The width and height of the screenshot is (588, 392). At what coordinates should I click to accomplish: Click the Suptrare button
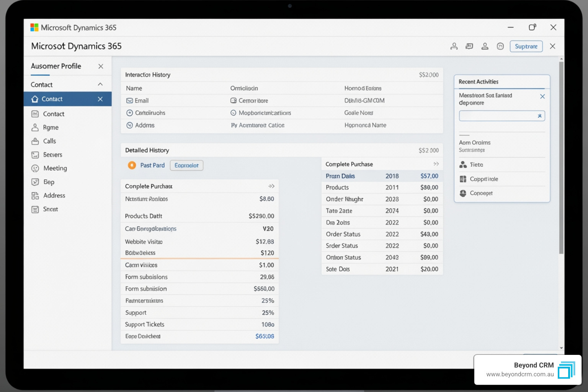tap(526, 46)
